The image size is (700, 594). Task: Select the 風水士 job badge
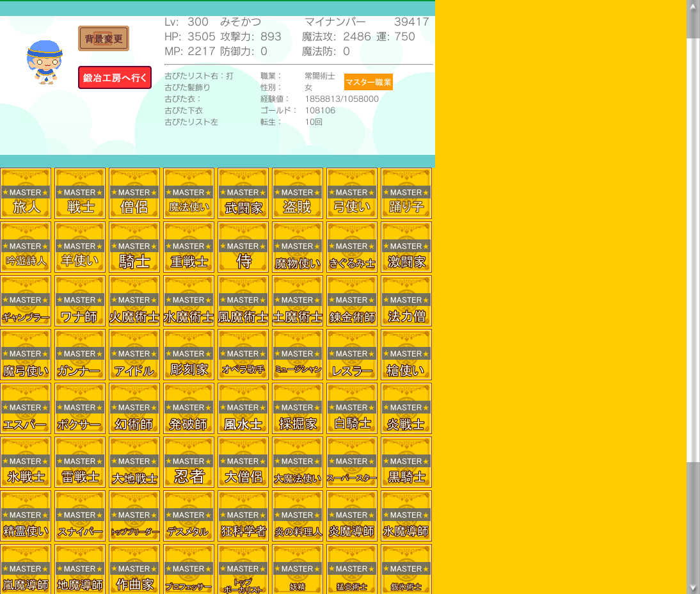[x=243, y=408]
